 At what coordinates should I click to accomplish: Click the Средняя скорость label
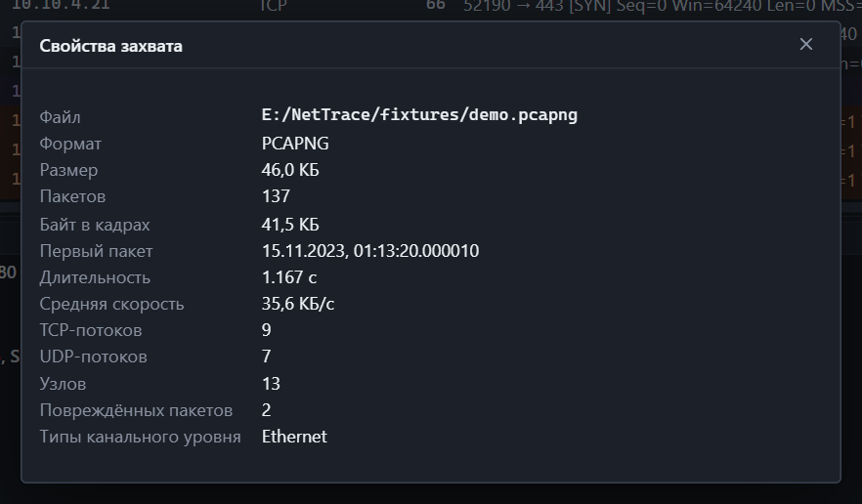[x=111, y=304]
